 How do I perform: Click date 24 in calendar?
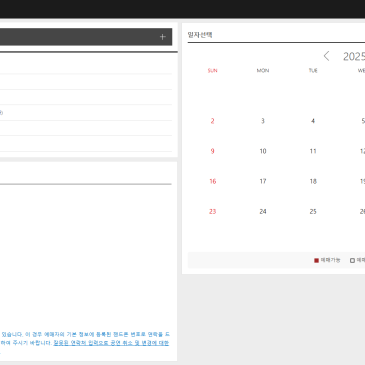coord(263,212)
